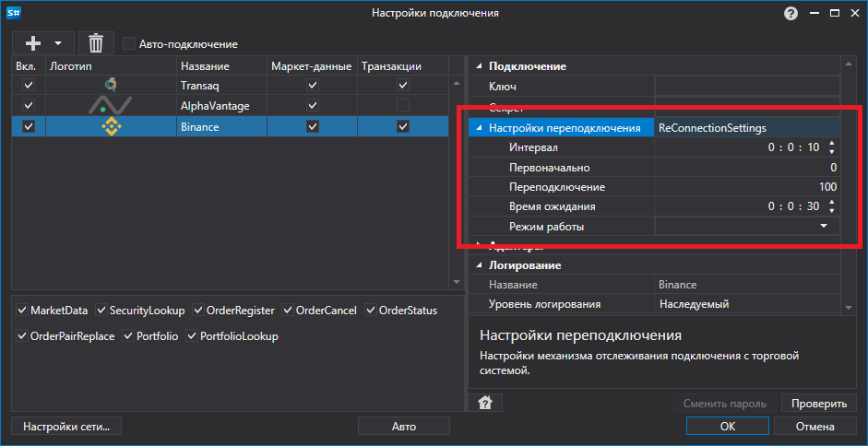Viewport: 868px width, 446px height.
Task: Click property grid scroll up arrow
Action: 849,65
